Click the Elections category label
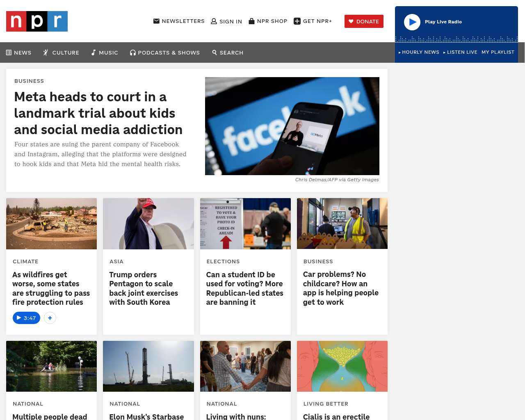Screen dimensions: 525x420 coord(223,261)
